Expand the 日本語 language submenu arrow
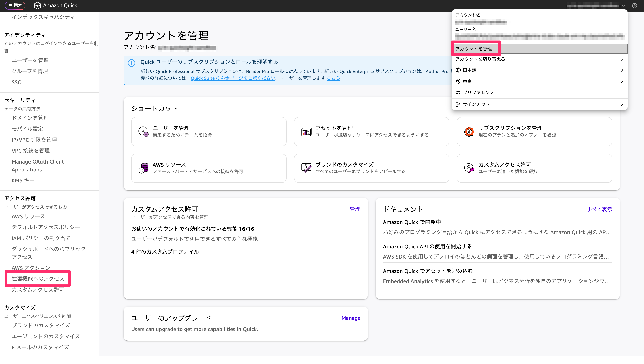 point(622,70)
